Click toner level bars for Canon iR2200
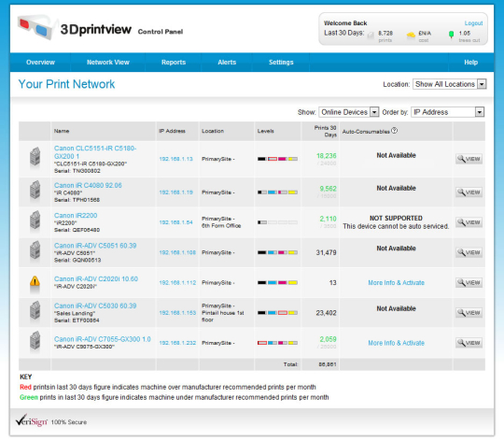This screenshot has width=504, height=441. click(x=277, y=222)
